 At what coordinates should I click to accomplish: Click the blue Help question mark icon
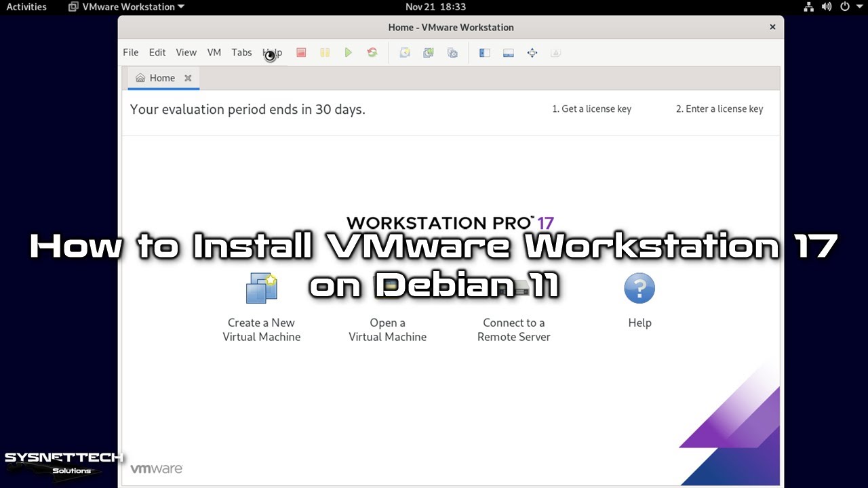click(639, 289)
